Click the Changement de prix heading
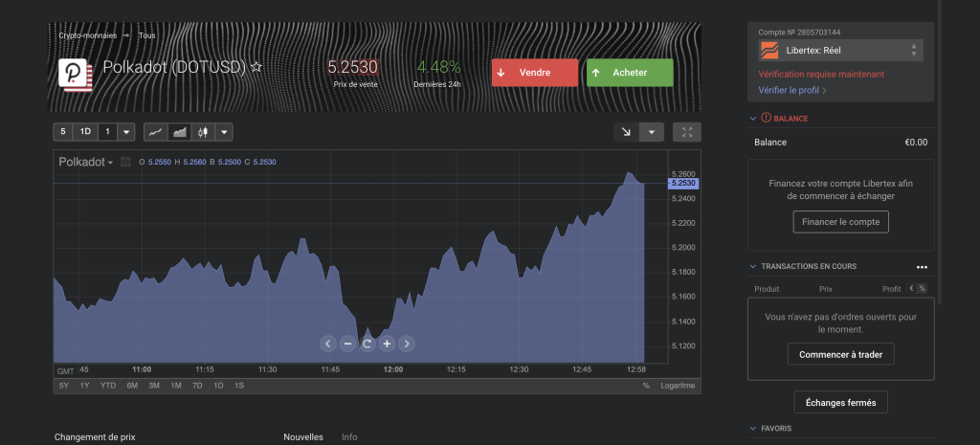The width and height of the screenshot is (980, 445). [x=95, y=437]
